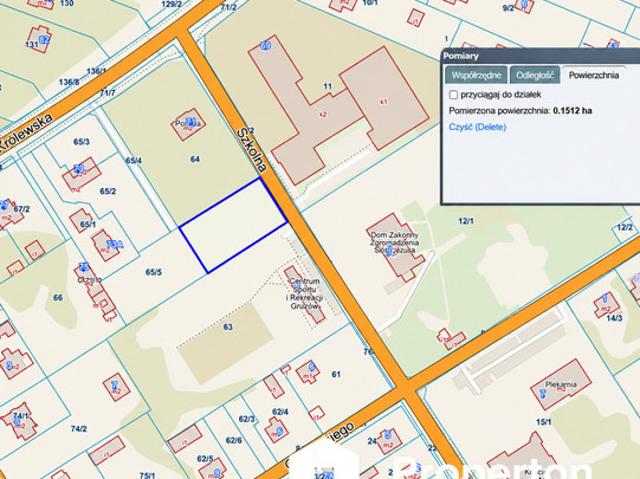Select the blue measured polygon area
Viewport: 640px width, 479px height.
233,225
